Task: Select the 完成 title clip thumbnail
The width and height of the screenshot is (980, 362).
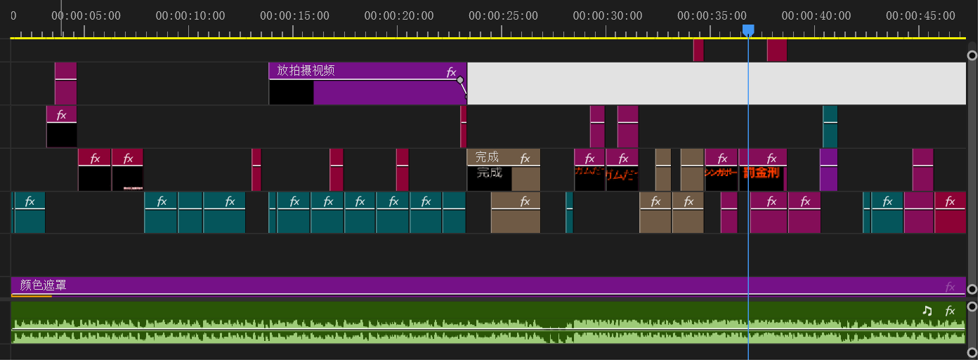Action: (x=489, y=177)
